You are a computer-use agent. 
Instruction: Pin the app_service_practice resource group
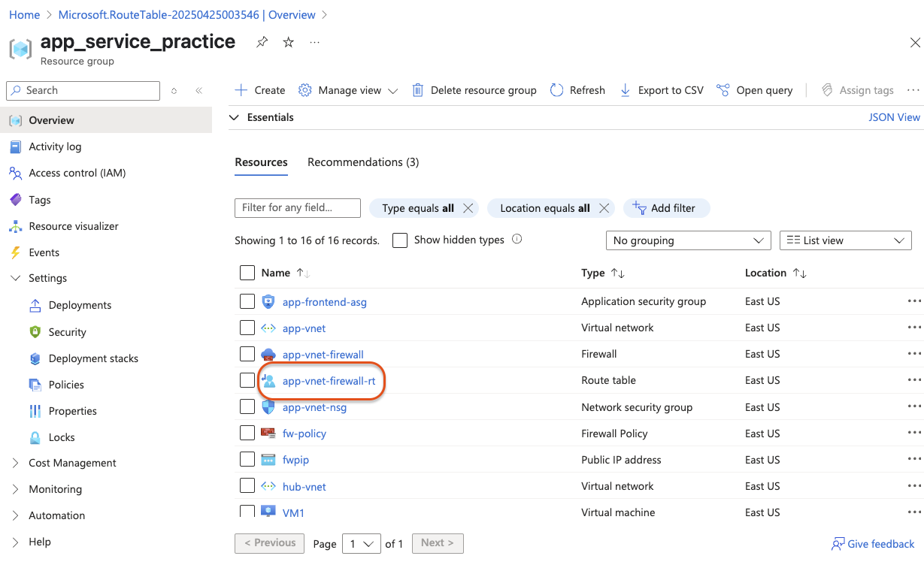(262, 43)
